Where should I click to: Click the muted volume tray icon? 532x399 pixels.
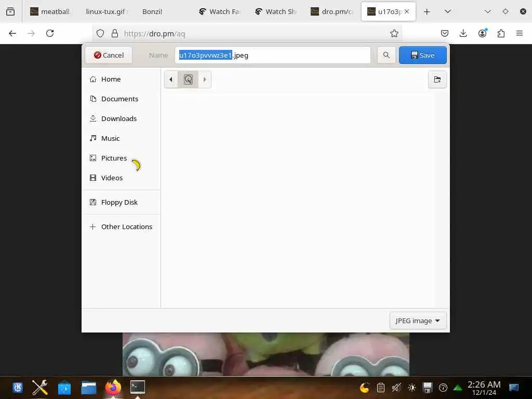tap(396, 388)
